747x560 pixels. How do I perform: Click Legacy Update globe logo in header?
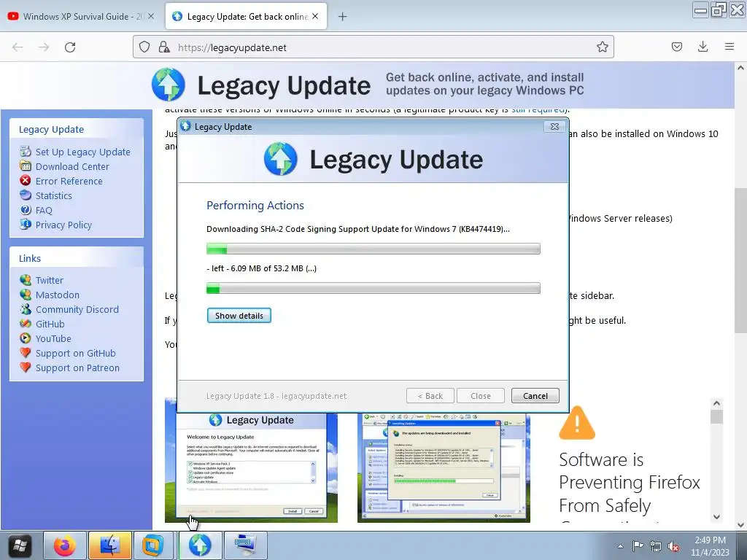click(169, 85)
